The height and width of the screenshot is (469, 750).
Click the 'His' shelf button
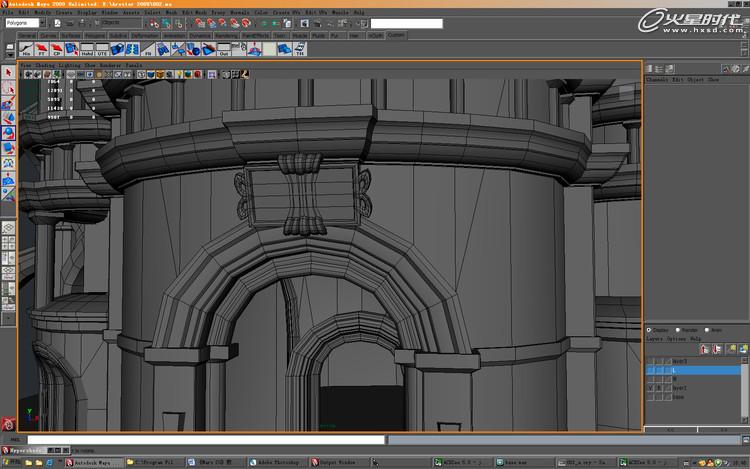coord(27,49)
